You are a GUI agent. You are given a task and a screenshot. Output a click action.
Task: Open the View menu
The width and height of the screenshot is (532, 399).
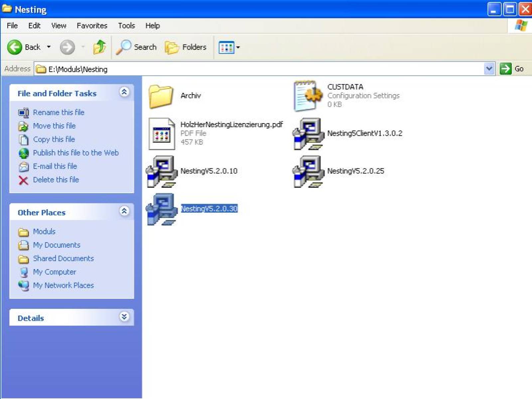tap(59, 26)
